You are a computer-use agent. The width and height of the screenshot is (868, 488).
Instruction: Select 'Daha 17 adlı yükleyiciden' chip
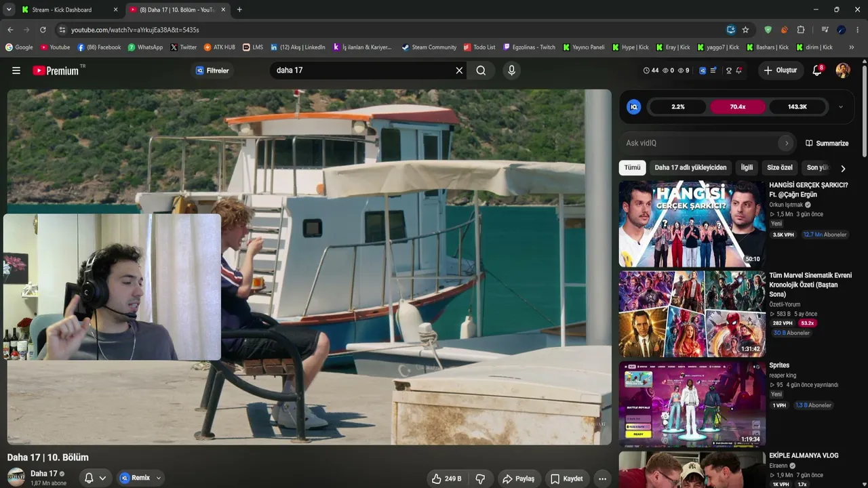coord(690,167)
